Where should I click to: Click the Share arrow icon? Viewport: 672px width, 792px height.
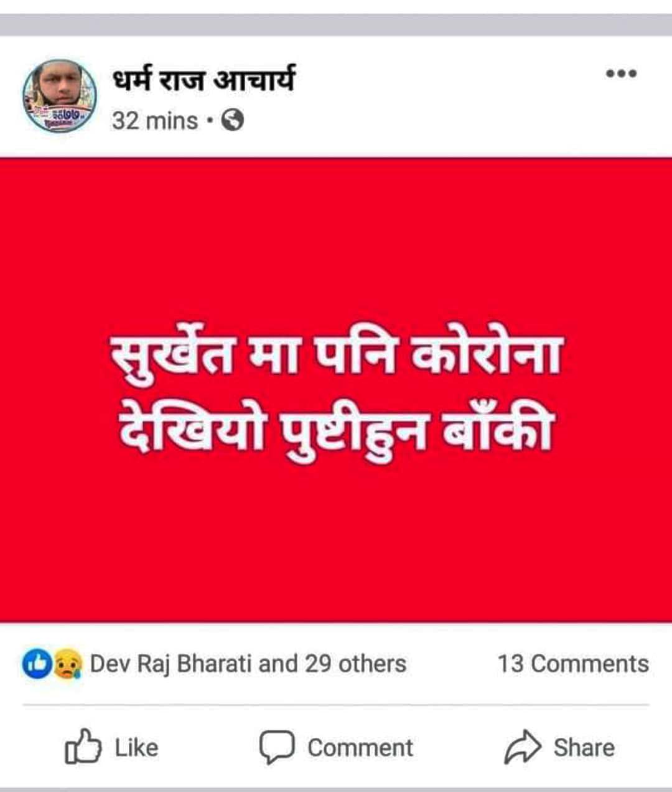point(523,747)
